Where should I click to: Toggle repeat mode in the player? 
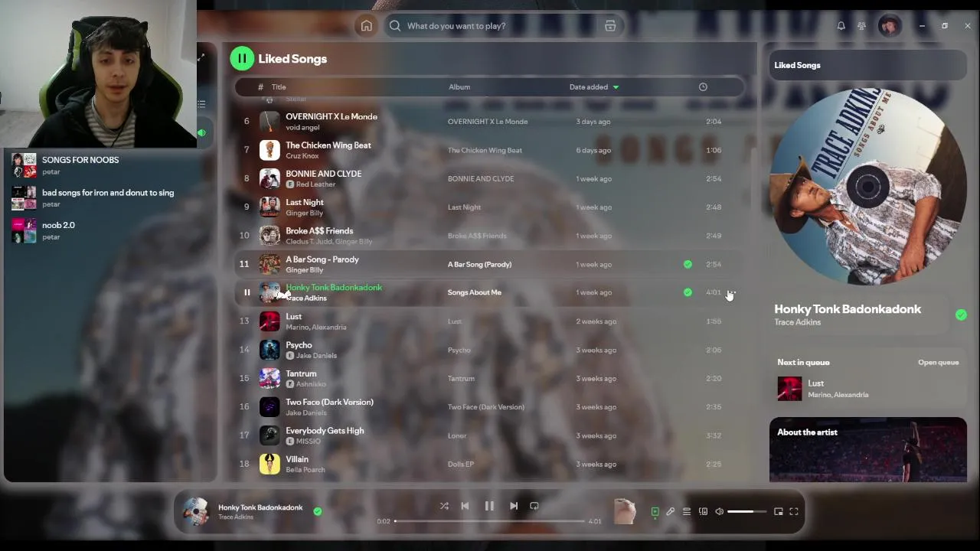coord(534,506)
